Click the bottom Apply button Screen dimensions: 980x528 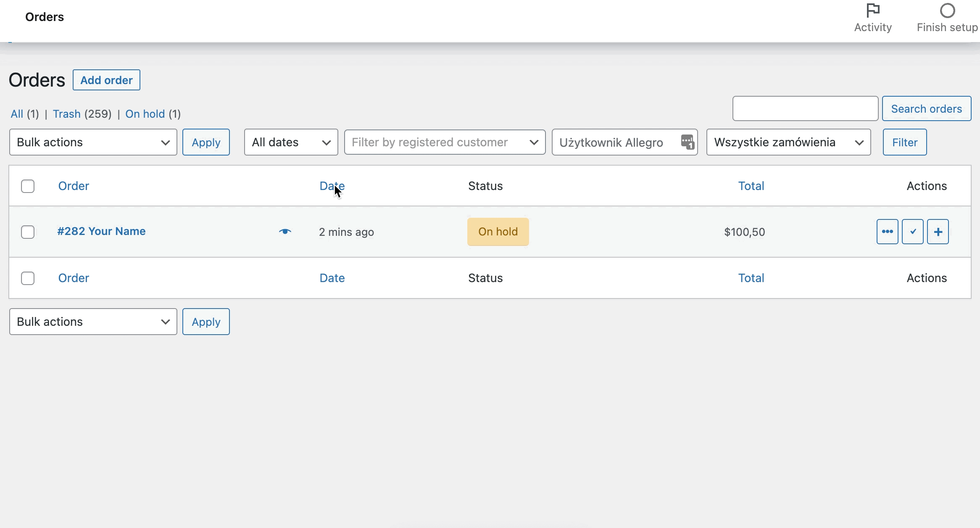[206, 322]
